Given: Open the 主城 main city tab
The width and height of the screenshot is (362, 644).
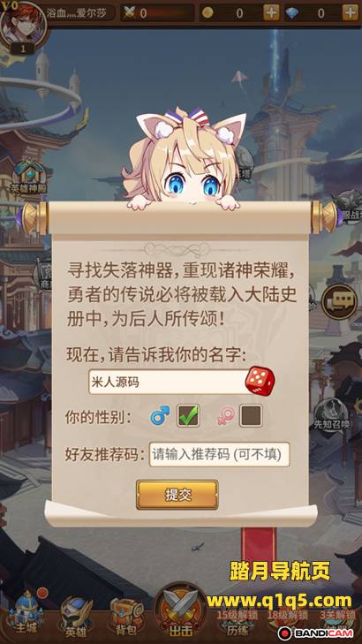Looking at the screenshot, I should [x=26, y=616].
